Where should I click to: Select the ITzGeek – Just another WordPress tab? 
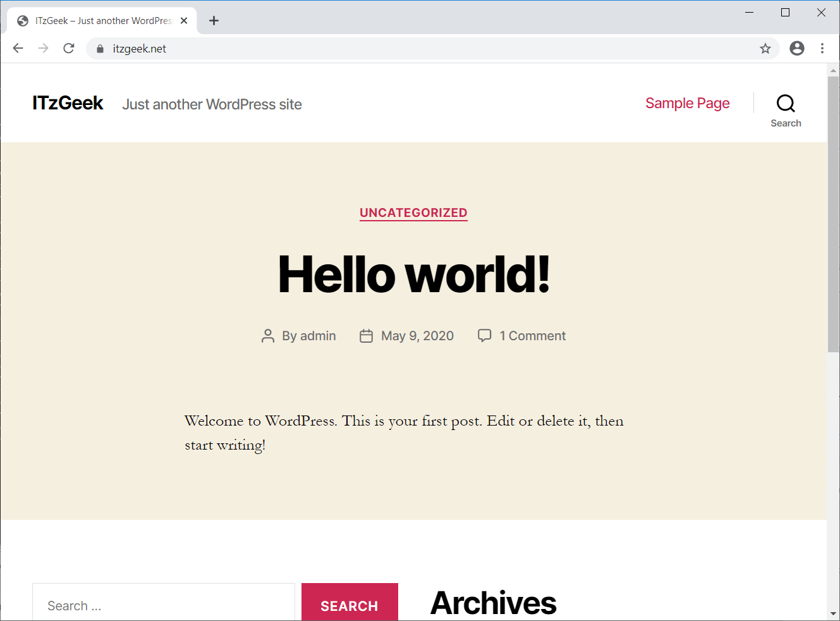pos(103,21)
